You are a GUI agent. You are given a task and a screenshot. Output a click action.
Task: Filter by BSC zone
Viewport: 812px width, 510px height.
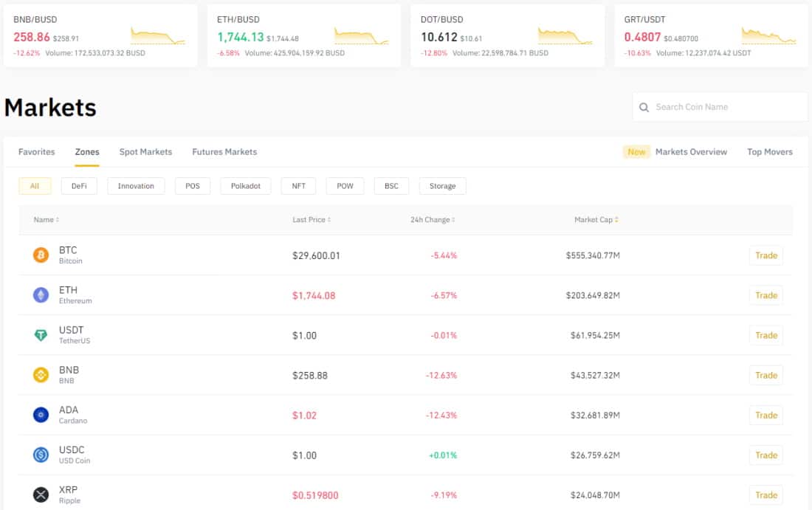(x=391, y=186)
